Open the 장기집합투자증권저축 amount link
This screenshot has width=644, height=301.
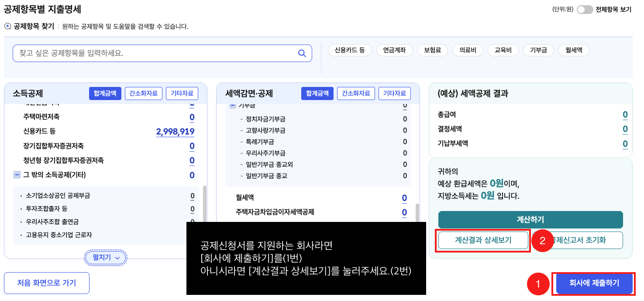tap(192, 146)
